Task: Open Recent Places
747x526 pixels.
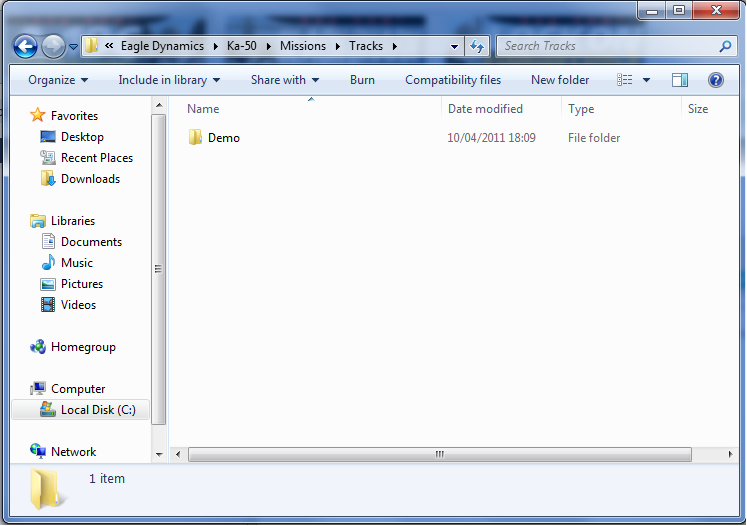Action: (x=97, y=158)
